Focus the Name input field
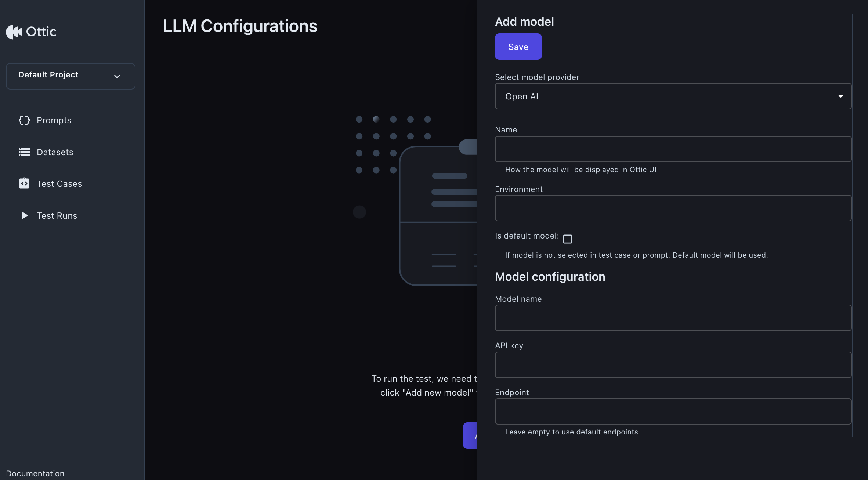This screenshot has width=868, height=480. (x=673, y=149)
